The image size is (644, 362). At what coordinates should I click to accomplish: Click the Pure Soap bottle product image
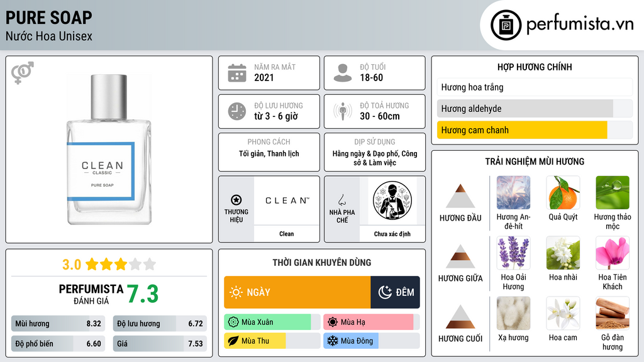tap(109, 150)
